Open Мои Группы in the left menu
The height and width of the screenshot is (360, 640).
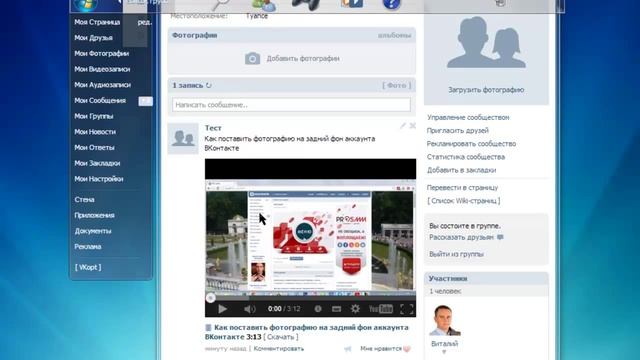pos(94,116)
